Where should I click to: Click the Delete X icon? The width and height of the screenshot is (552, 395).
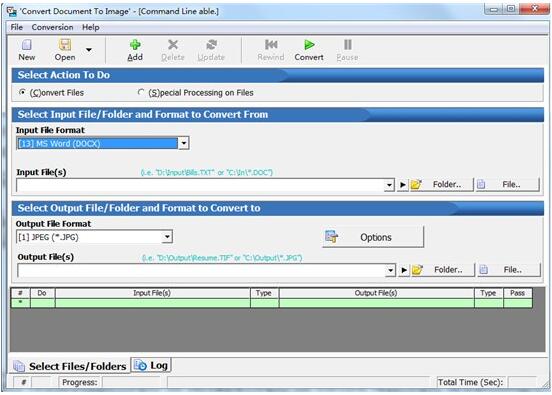tap(173, 45)
